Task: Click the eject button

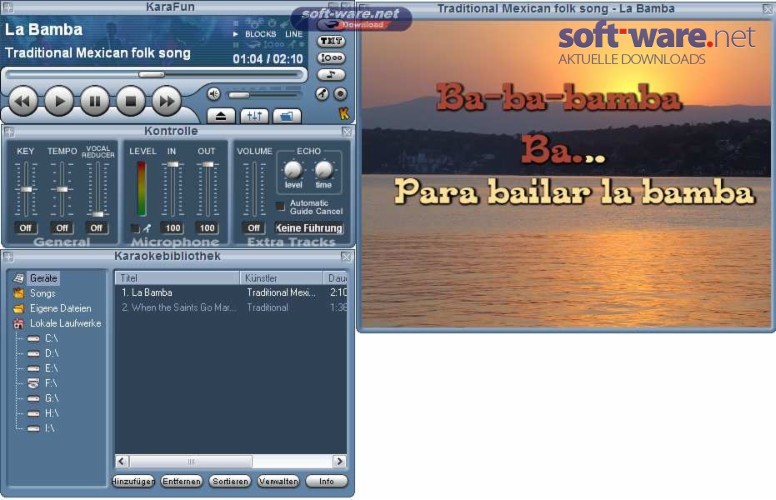Action: click(221, 116)
